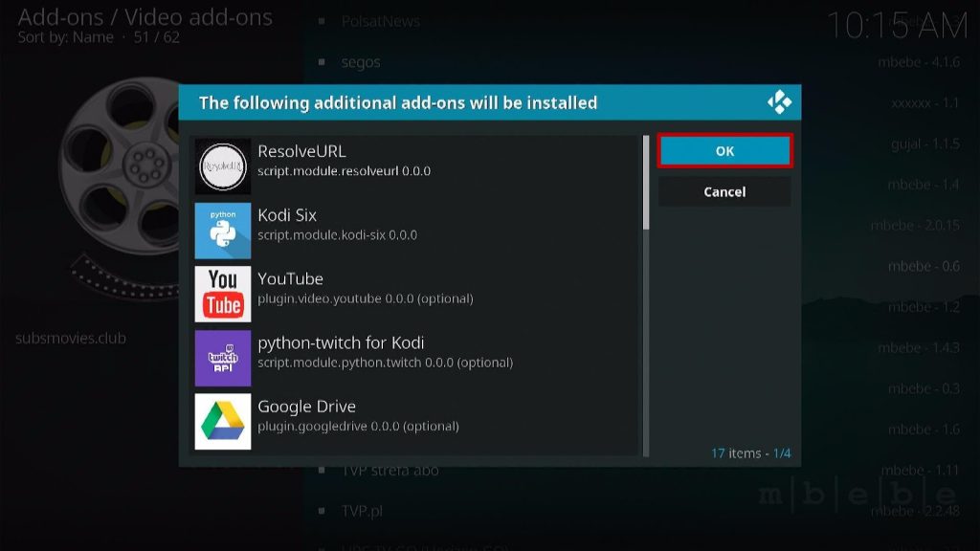Select PolsatNews in background add-on list

click(x=380, y=22)
